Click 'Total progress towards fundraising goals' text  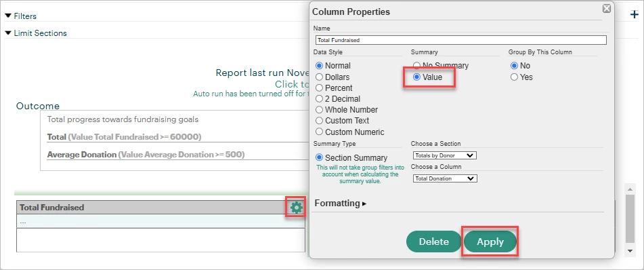123,120
